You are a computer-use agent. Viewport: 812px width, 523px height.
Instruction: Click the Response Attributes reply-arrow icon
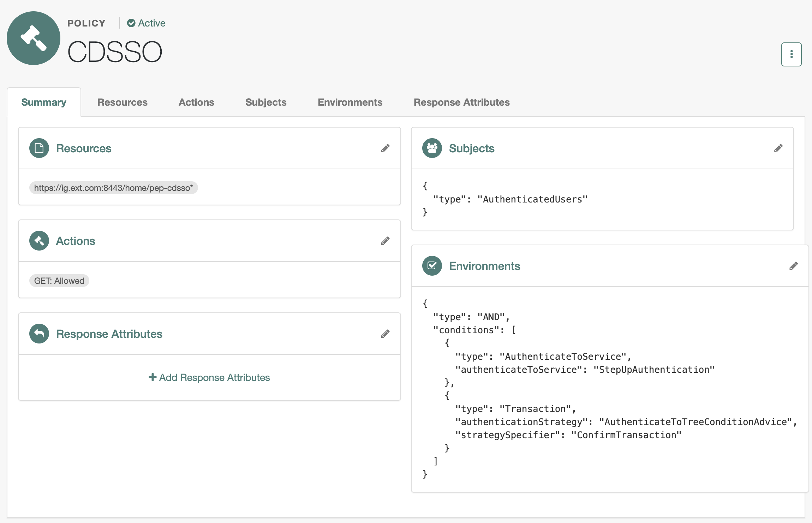(x=39, y=334)
